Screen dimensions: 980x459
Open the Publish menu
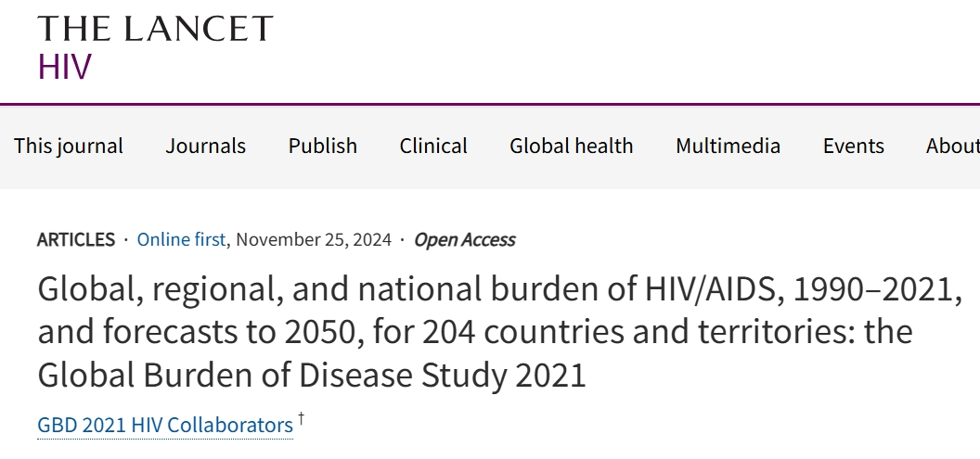tap(322, 146)
